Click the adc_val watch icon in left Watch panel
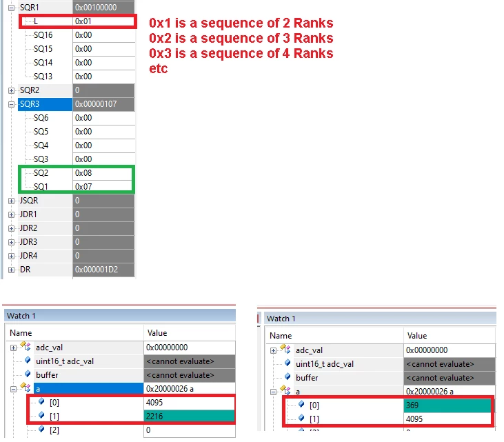Image resolution: width=504 pixels, height=442 pixels. 26,347
